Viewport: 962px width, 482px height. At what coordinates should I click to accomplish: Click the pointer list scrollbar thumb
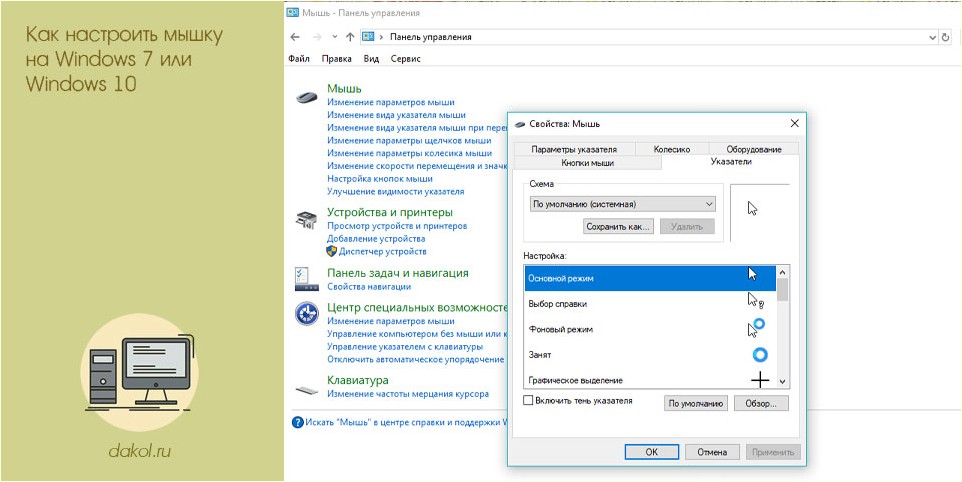(x=782, y=289)
